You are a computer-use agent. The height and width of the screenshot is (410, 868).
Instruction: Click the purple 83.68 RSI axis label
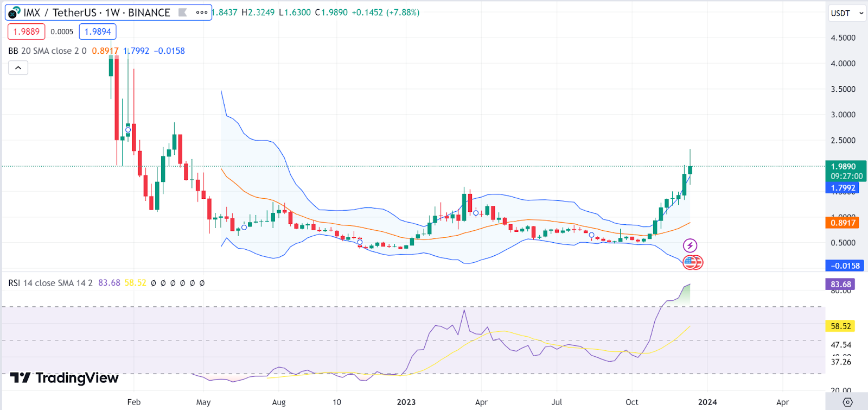pos(840,284)
